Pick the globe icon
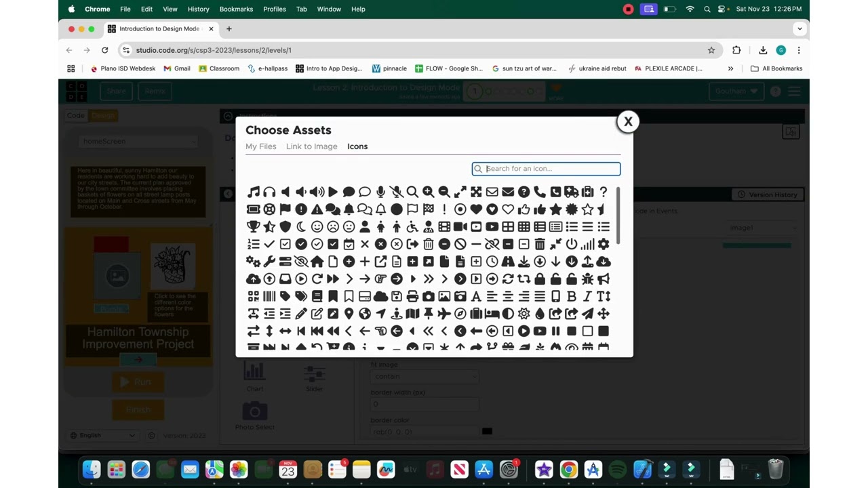 [x=365, y=314]
